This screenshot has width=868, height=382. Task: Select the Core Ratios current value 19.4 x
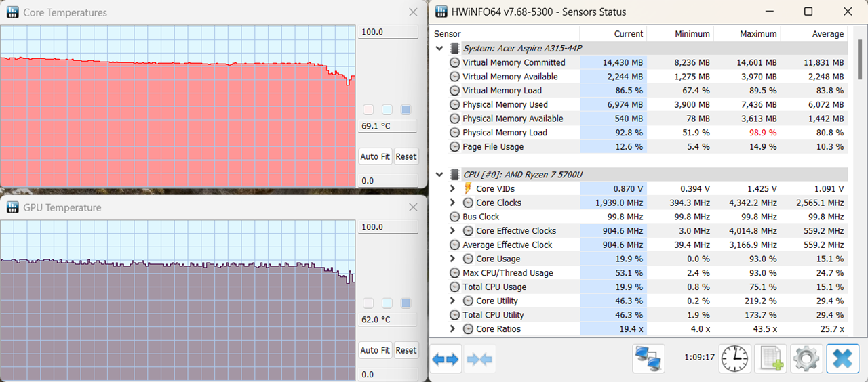(x=614, y=328)
